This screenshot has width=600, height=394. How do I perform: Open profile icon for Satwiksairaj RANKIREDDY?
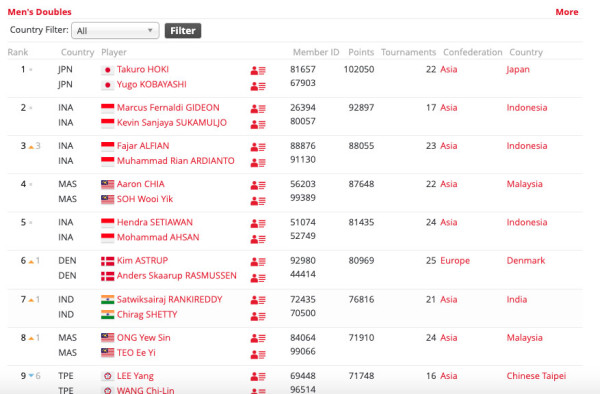tap(258, 300)
